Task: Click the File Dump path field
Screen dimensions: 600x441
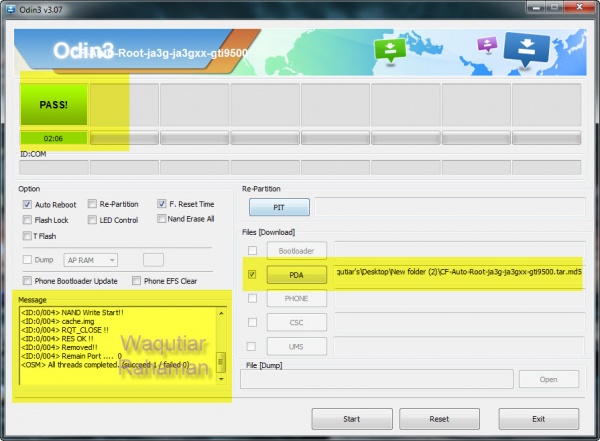Action: 377,379
